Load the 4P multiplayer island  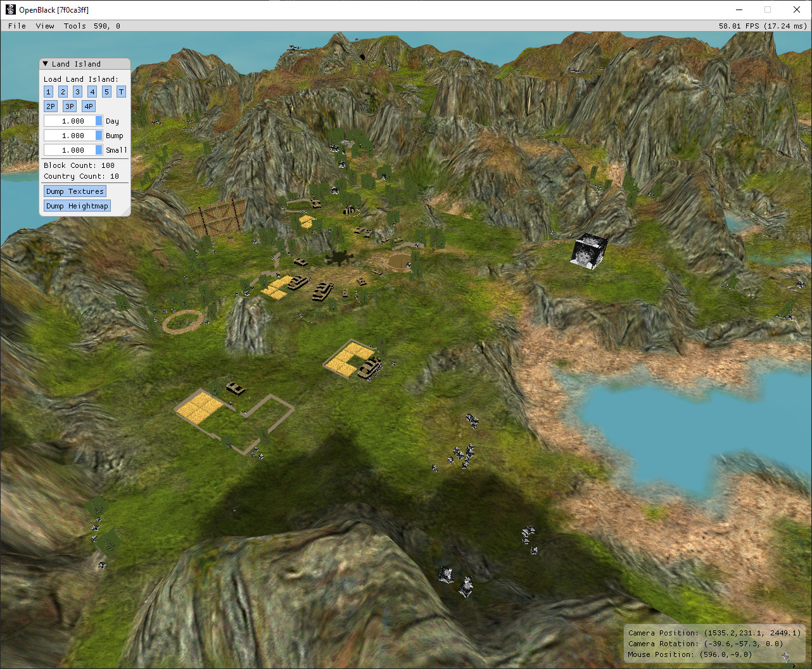(89, 106)
